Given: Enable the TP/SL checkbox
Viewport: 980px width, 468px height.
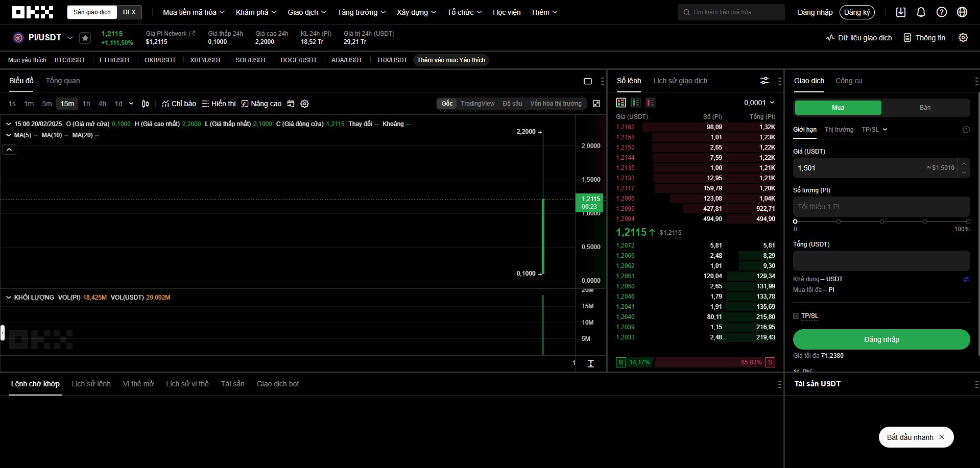Looking at the screenshot, I should pos(796,316).
